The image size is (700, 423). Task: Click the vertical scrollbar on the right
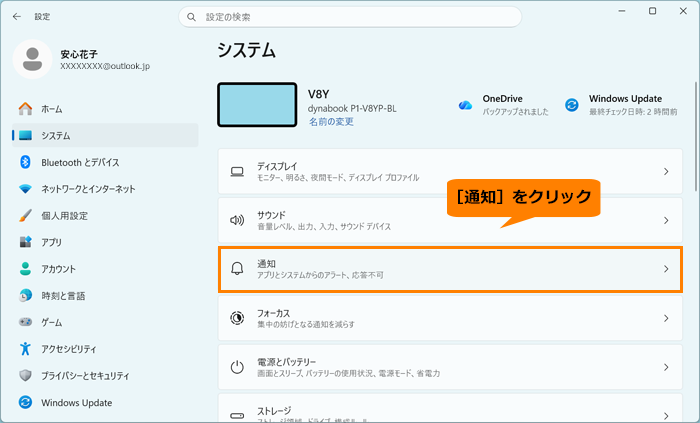click(696, 136)
